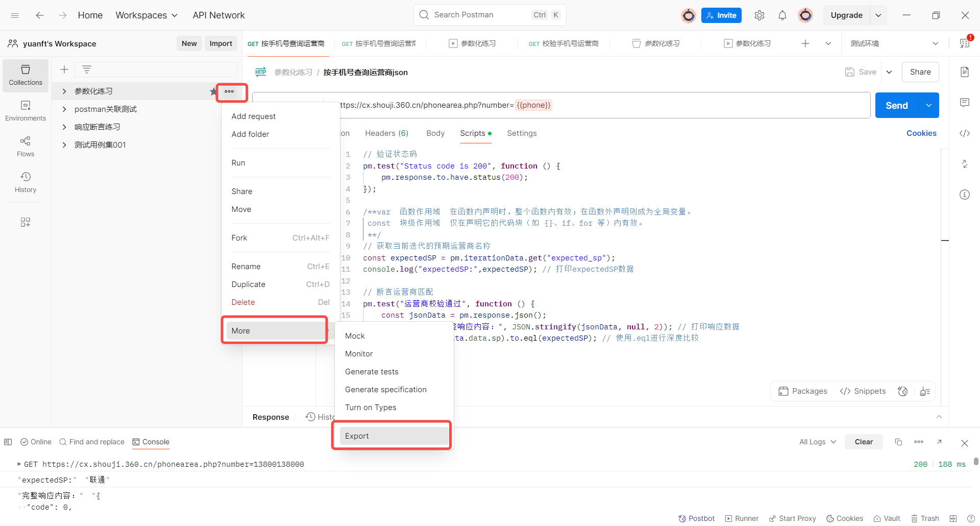Open the configure sidebar grid icon
The image size is (980, 526).
(x=26, y=222)
